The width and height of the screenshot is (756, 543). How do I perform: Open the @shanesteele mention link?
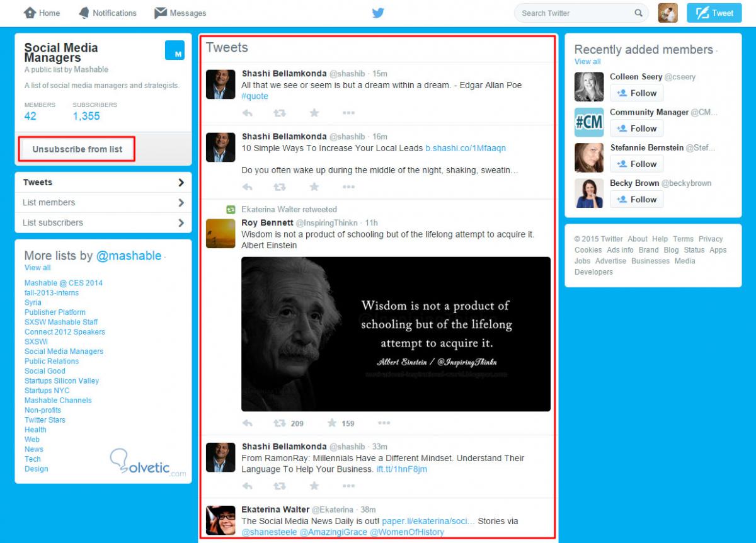tap(269, 532)
